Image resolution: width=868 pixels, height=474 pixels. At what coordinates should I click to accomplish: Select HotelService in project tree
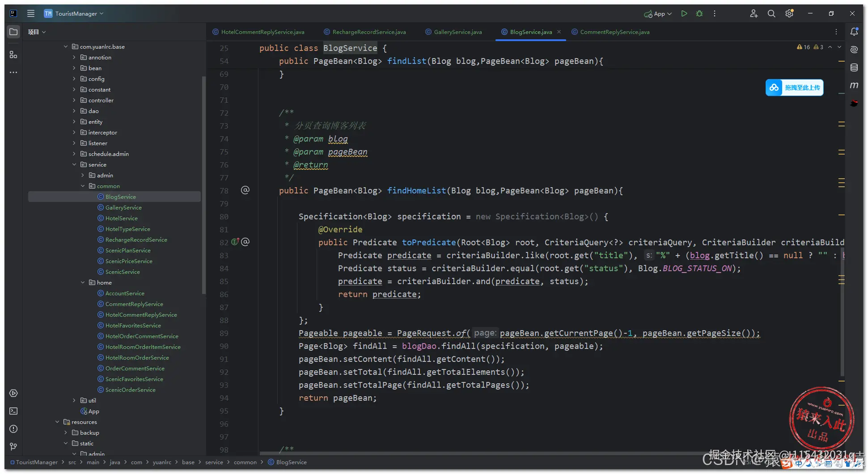coord(121,218)
